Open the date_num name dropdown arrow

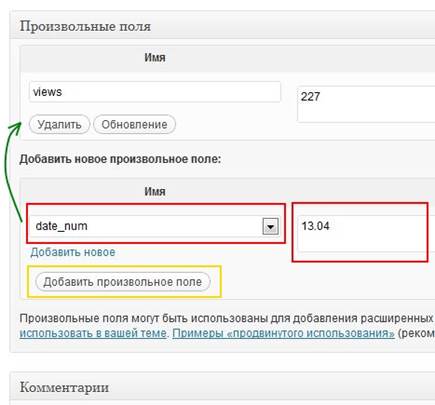point(270,227)
